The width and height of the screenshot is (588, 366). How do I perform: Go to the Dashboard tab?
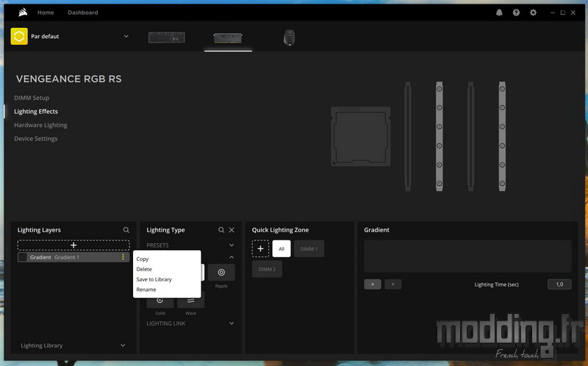pos(83,12)
